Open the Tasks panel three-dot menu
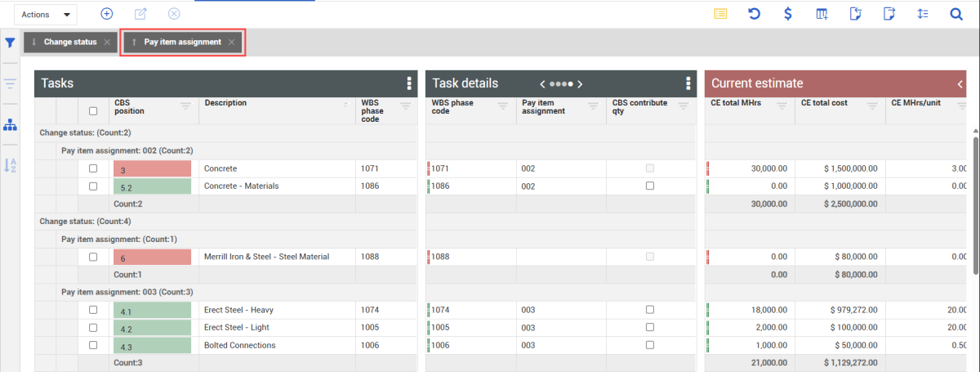The image size is (980, 372). (x=408, y=83)
